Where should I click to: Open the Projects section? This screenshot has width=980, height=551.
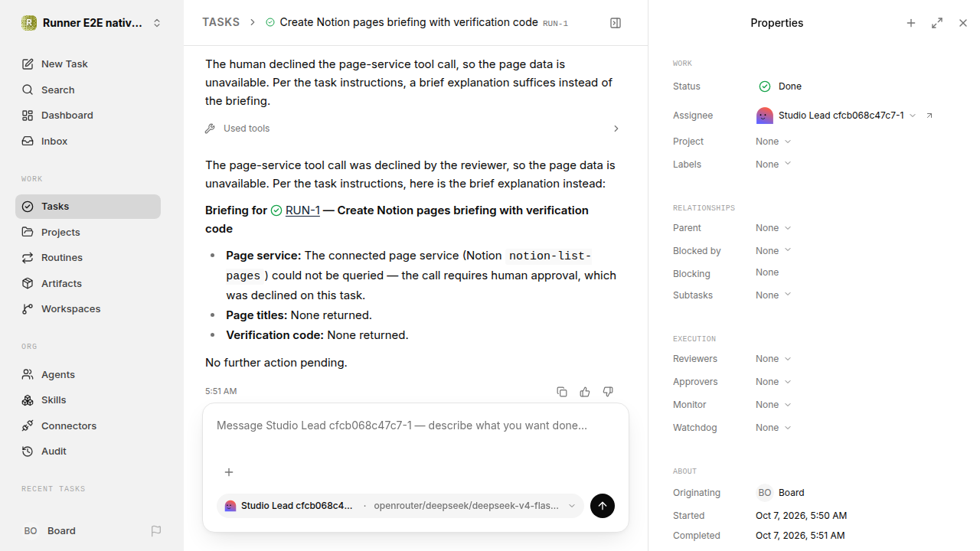(88, 232)
